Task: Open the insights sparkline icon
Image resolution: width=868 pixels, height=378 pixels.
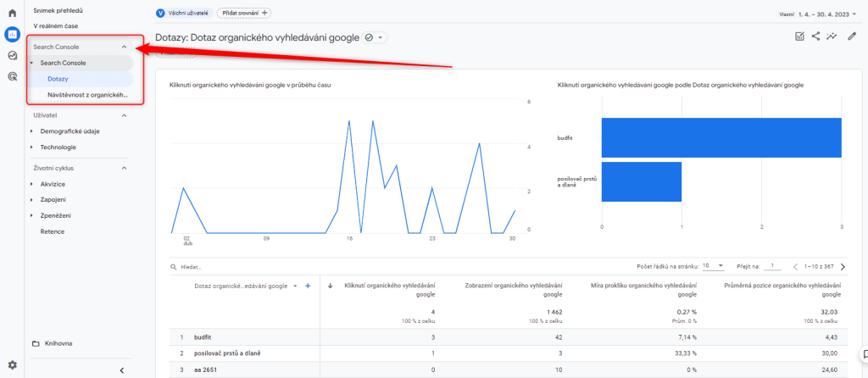Action: [x=832, y=36]
